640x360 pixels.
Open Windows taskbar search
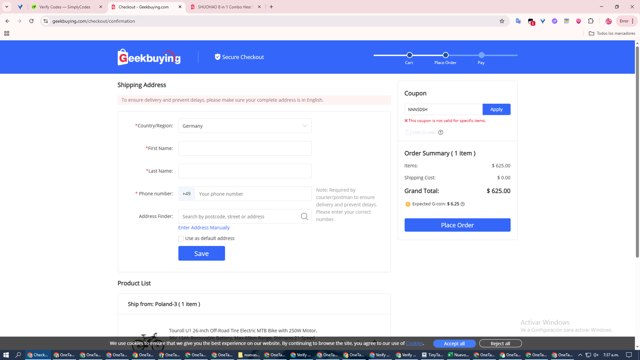(18, 355)
